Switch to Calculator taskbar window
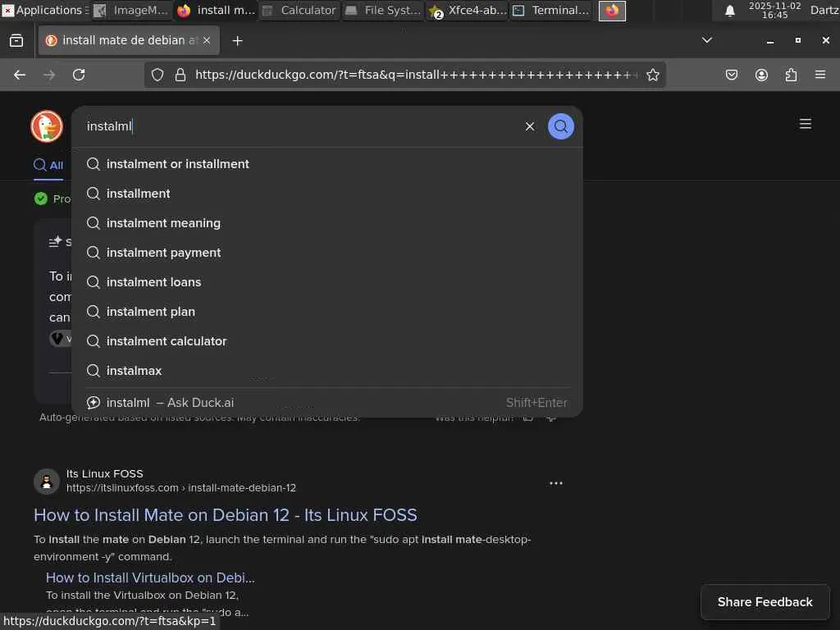 tap(299, 10)
